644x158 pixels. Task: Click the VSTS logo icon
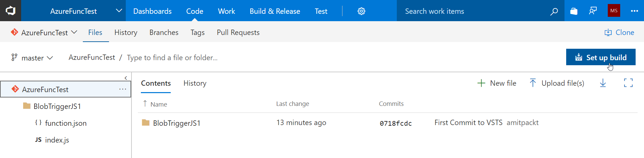[10, 11]
